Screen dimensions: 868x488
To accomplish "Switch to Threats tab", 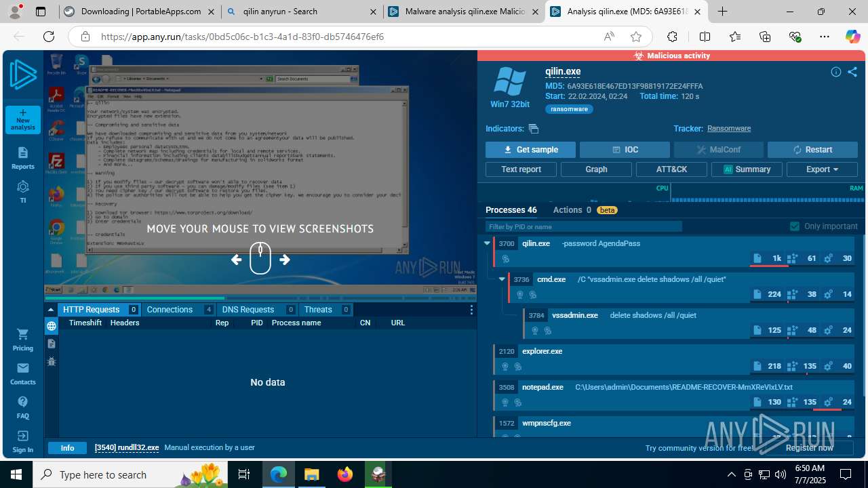I will (326, 310).
